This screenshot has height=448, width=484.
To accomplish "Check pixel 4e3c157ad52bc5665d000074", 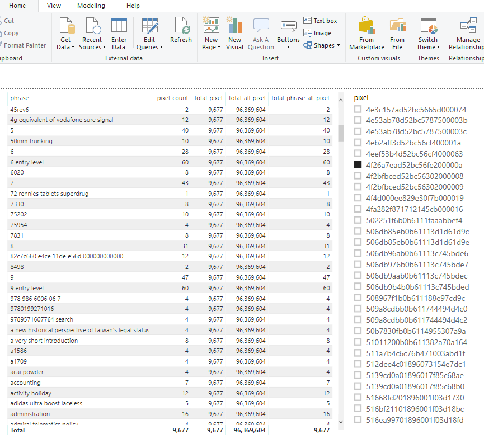I will click(358, 109).
